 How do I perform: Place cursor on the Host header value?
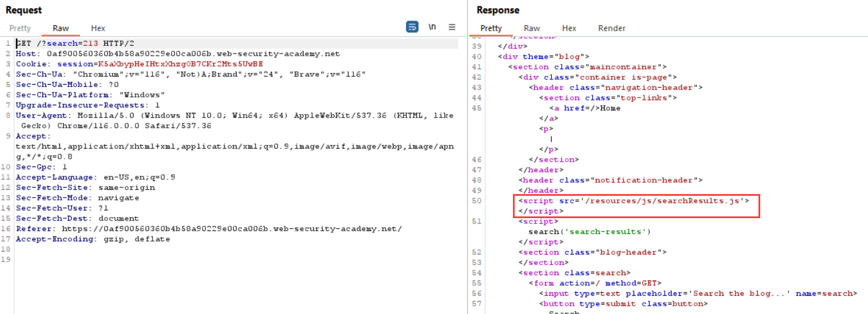193,54
